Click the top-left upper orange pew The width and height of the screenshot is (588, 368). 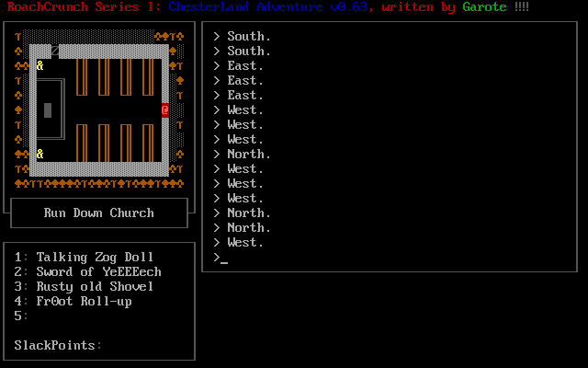click(x=82, y=76)
